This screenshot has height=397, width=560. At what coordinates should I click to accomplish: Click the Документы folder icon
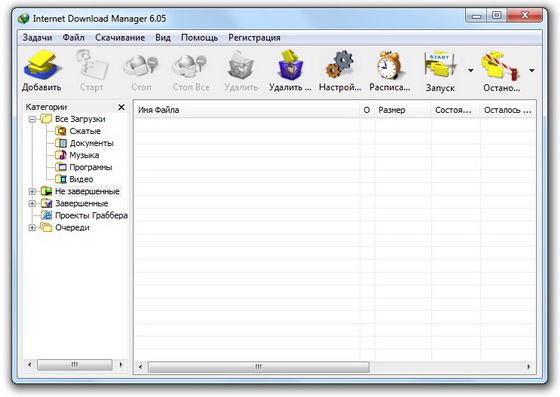click(x=61, y=143)
